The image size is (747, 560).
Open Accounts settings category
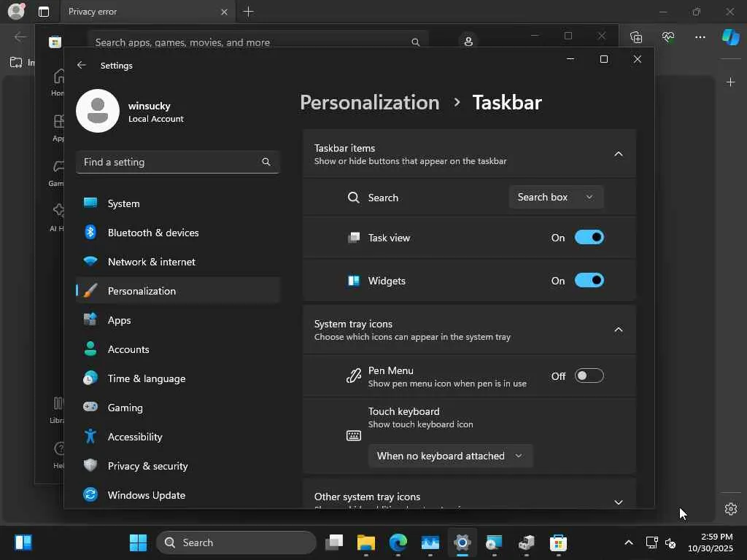178,349
